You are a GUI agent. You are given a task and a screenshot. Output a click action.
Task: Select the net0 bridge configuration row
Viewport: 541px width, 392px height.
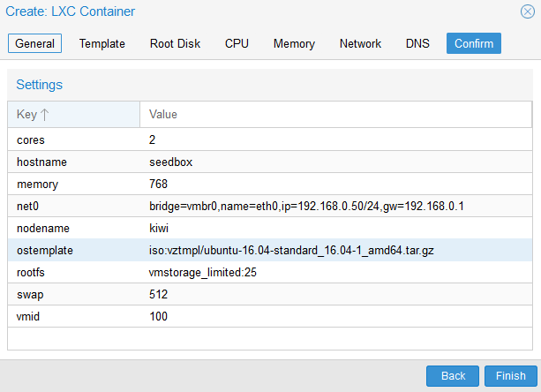[270, 207]
